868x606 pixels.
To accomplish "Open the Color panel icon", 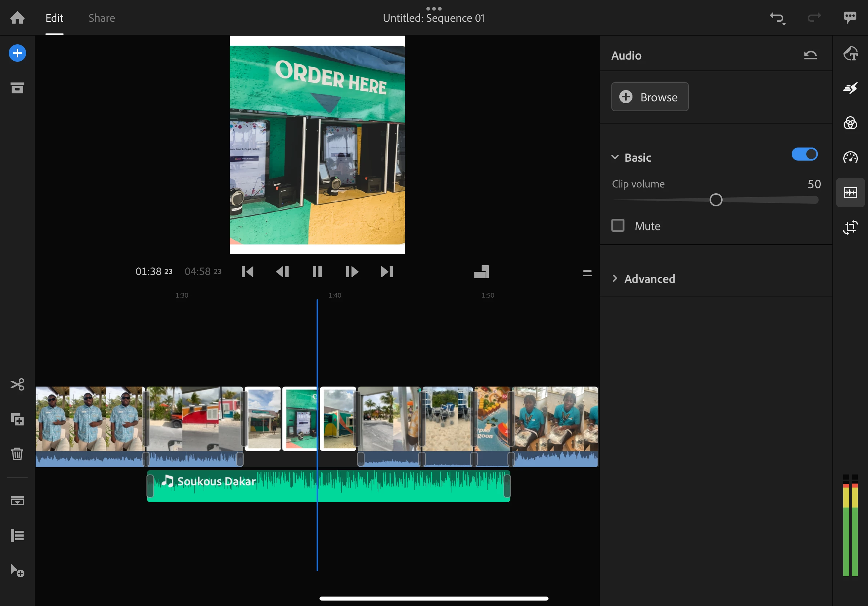I will [x=850, y=123].
